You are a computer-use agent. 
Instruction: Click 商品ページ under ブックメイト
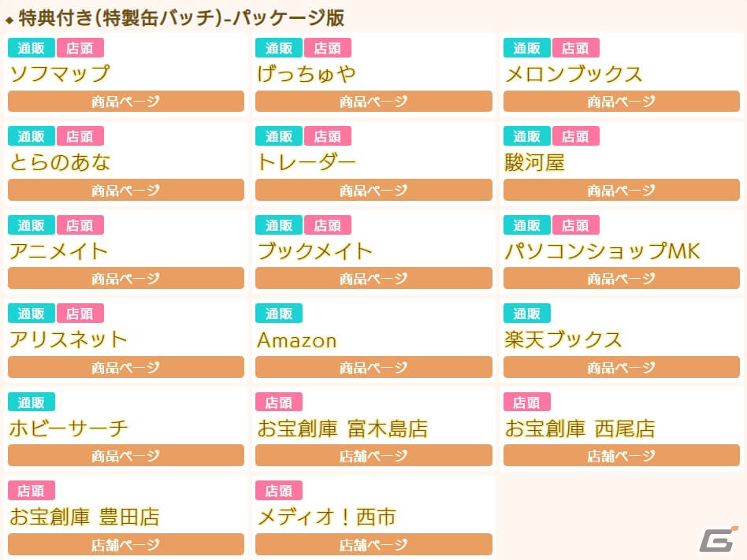coord(373,279)
